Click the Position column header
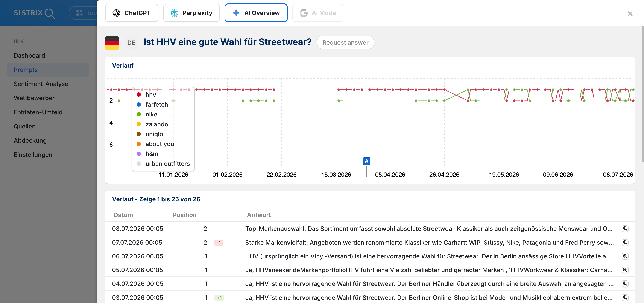 tap(184, 215)
